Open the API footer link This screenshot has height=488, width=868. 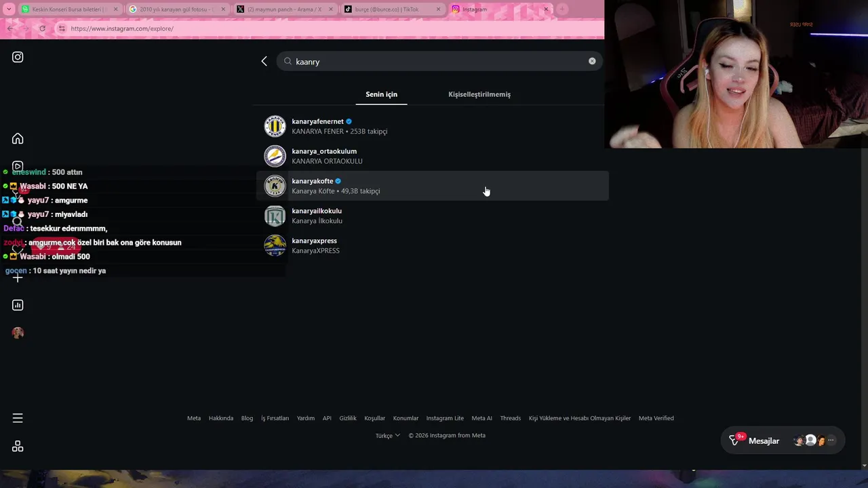[327, 418]
